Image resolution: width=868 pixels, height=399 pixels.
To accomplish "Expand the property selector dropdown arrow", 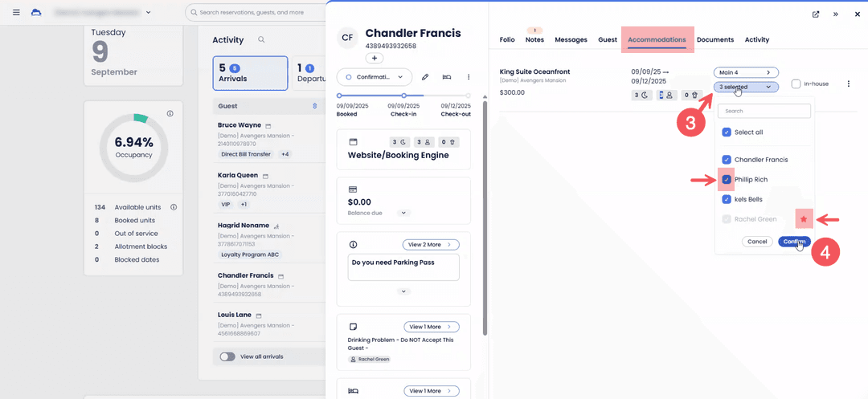I will 149,12.
